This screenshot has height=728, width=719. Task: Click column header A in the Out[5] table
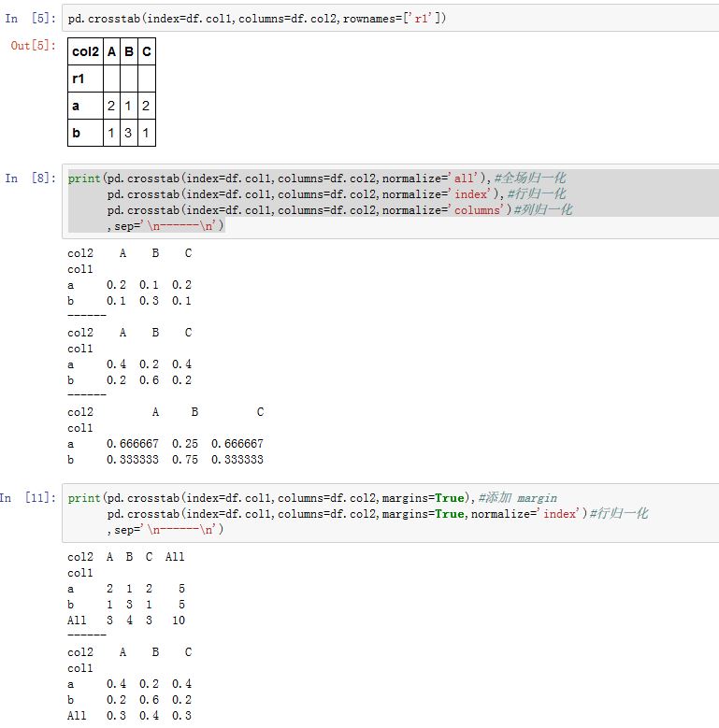pos(111,52)
